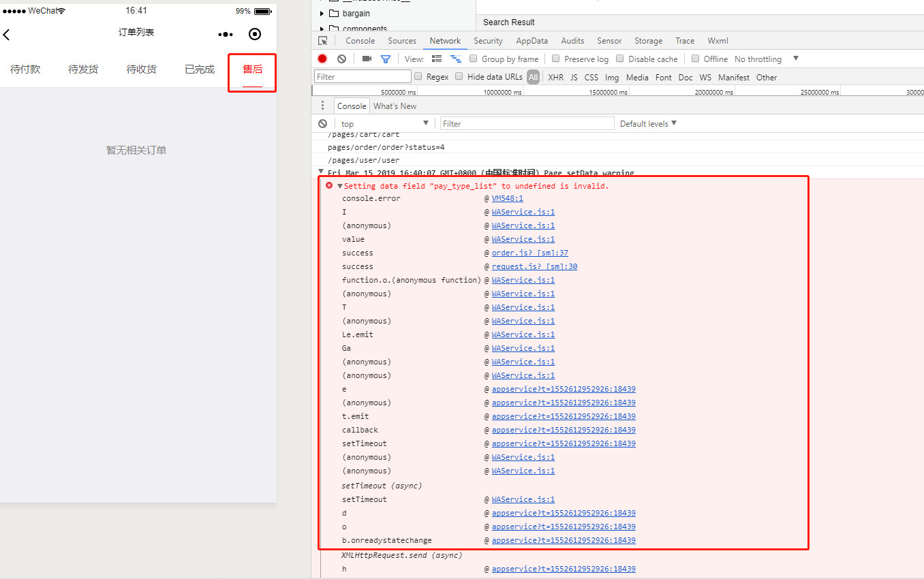
Task: Open the mini program three-dot menu
Action: click(x=225, y=34)
